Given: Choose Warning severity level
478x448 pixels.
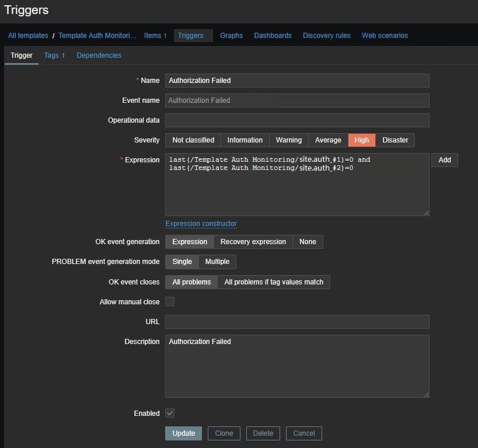Looking at the screenshot, I should 288,140.
